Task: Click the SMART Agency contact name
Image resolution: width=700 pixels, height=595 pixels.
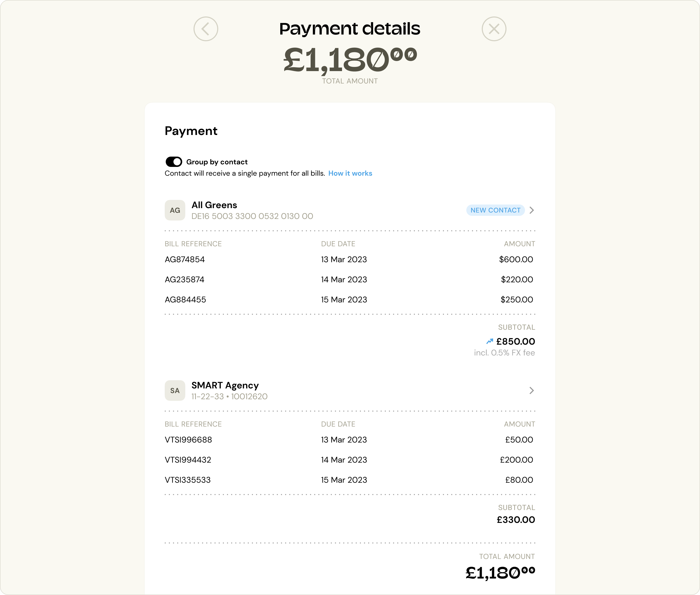Action: [225, 385]
